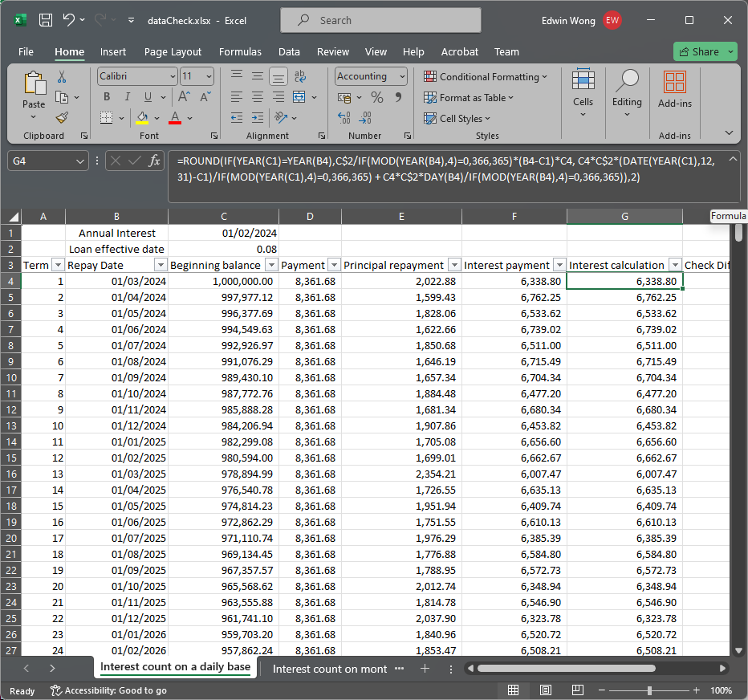This screenshot has width=748, height=700.
Task: Switch to the Interest count on mont sheet tab
Action: (x=330, y=668)
